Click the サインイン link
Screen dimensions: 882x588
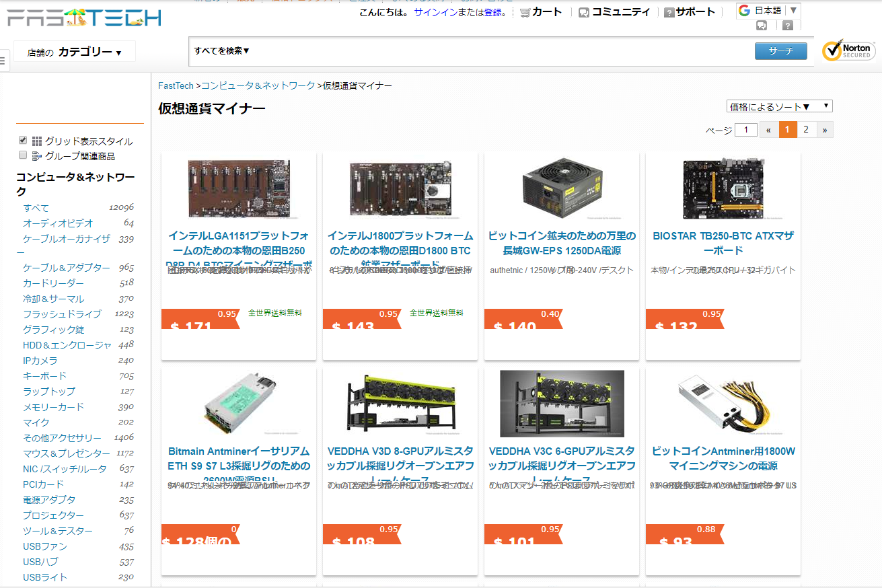point(437,12)
